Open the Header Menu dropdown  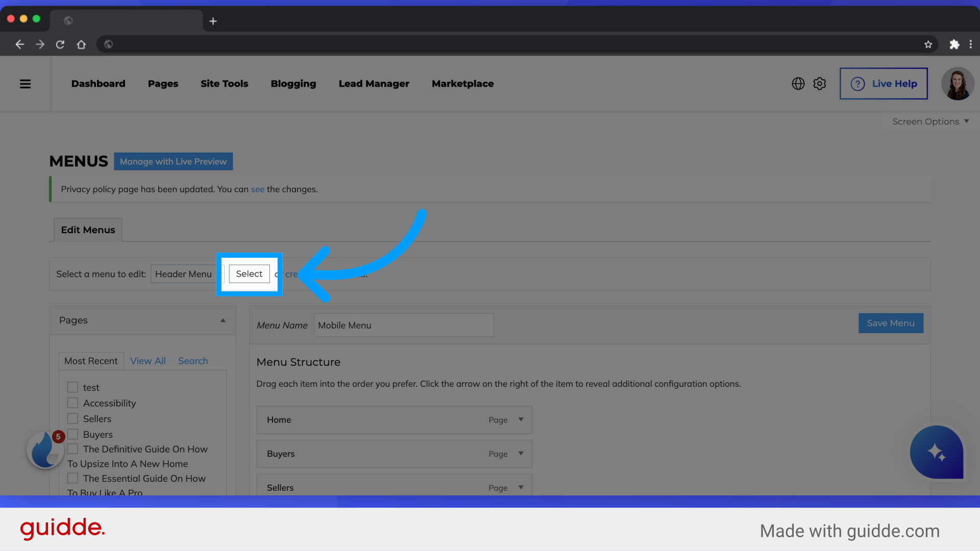point(185,274)
